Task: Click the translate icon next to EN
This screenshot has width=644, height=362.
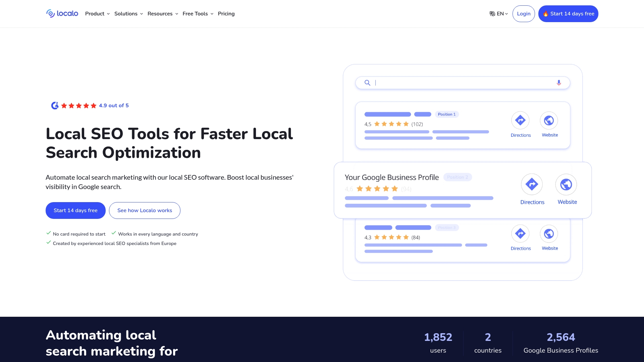Action: click(x=492, y=13)
